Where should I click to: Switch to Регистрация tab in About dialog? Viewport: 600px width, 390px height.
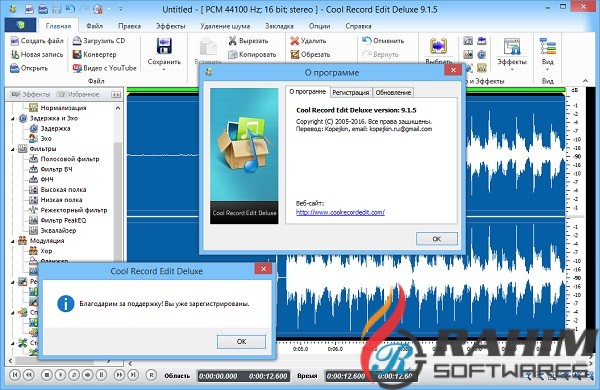(x=351, y=92)
